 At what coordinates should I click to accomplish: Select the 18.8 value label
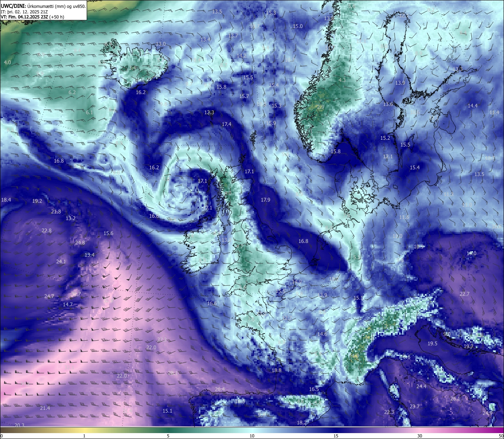pos(276,370)
